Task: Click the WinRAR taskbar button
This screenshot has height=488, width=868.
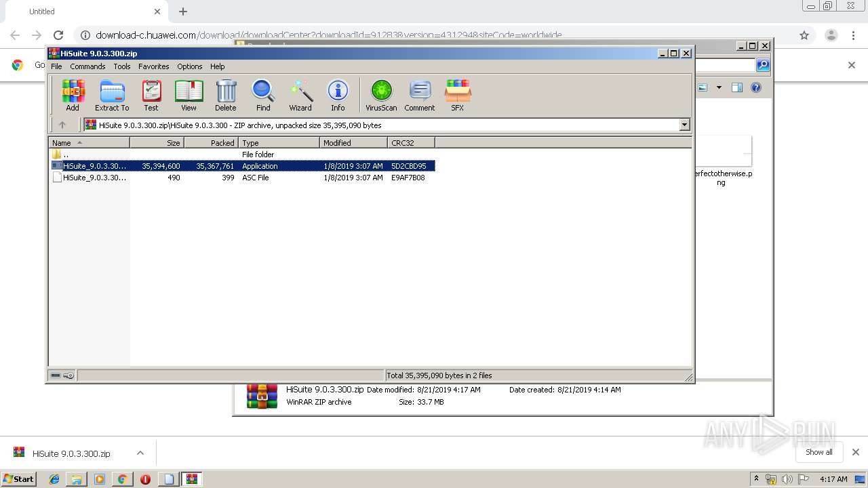Action: click(x=192, y=479)
